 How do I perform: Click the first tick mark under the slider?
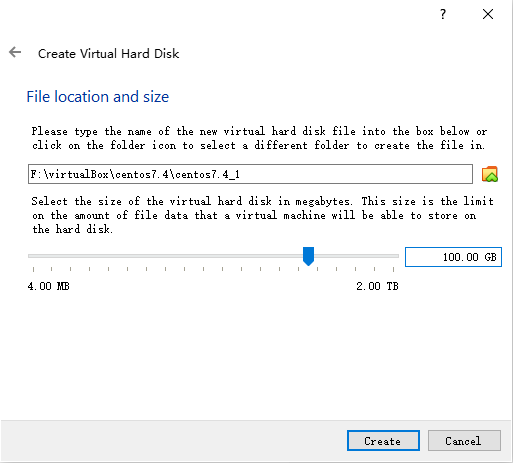tap(33, 269)
